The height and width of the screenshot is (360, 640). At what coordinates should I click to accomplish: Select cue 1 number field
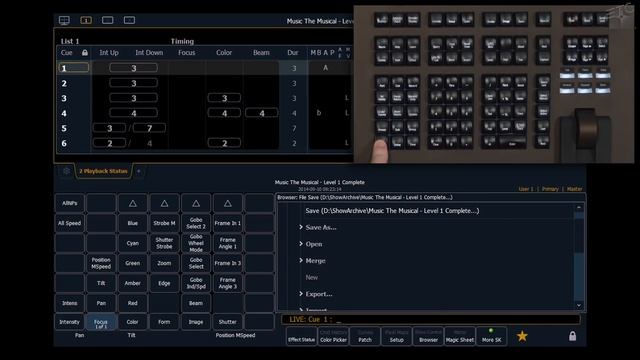[x=73, y=68]
